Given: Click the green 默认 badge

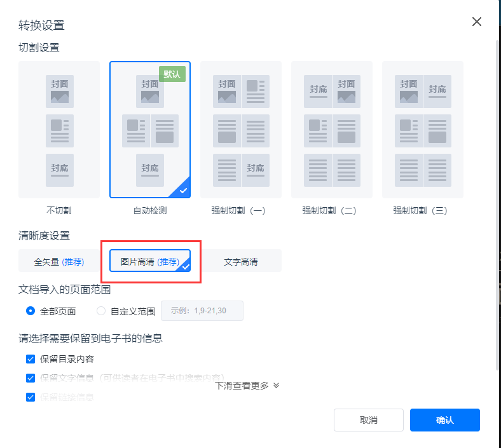Looking at the screenshot, I should click(x=172, y=74).
